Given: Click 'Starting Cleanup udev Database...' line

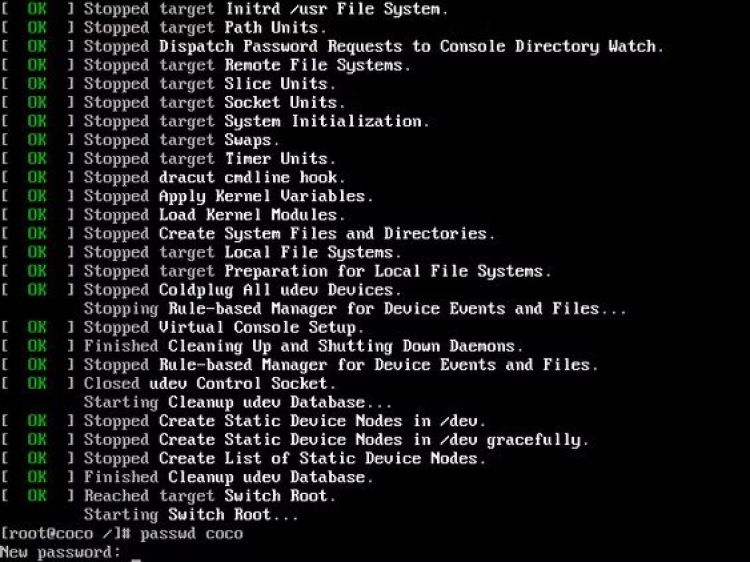Looking at the screenshot, I should pos(238,402).
